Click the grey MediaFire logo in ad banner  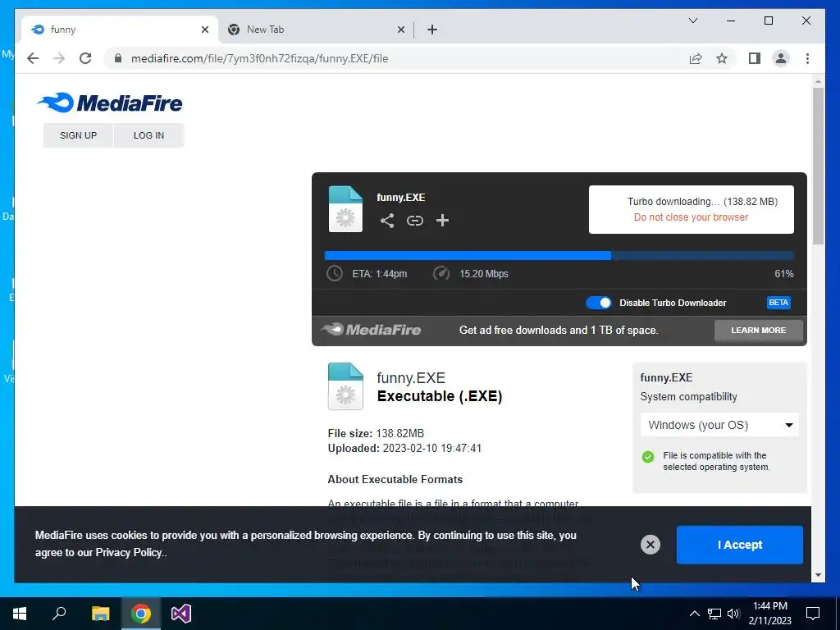pos(371,330)
